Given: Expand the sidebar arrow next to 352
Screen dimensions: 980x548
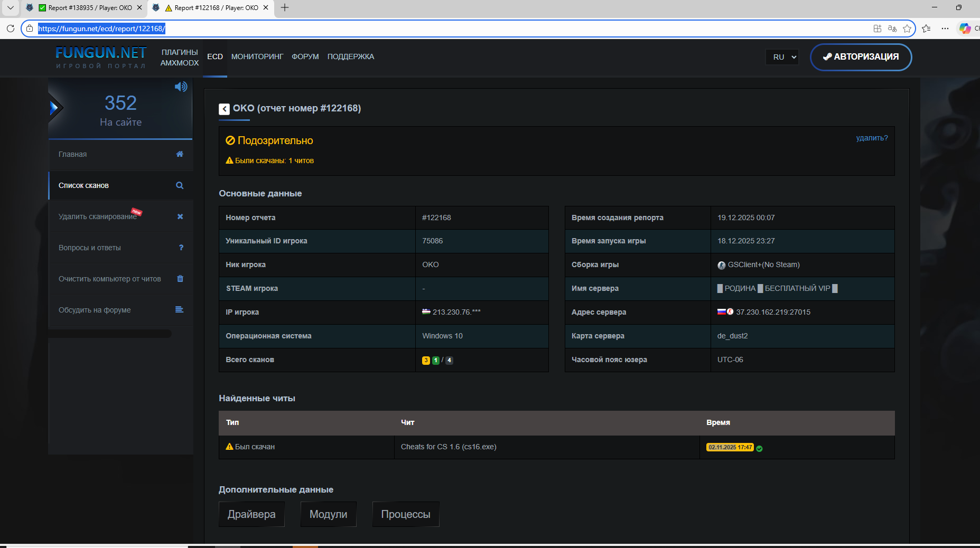Looking at the screenshot, I should tap(54, 108).
